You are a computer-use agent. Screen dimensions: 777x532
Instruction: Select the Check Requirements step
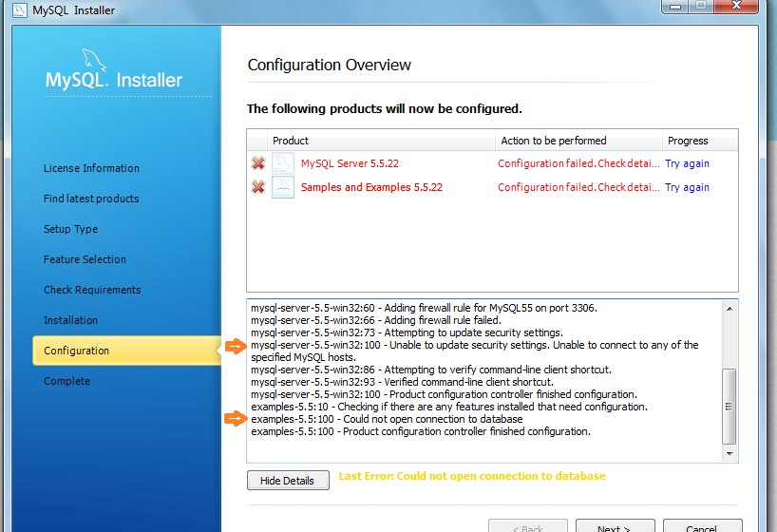tap(92, 290)
